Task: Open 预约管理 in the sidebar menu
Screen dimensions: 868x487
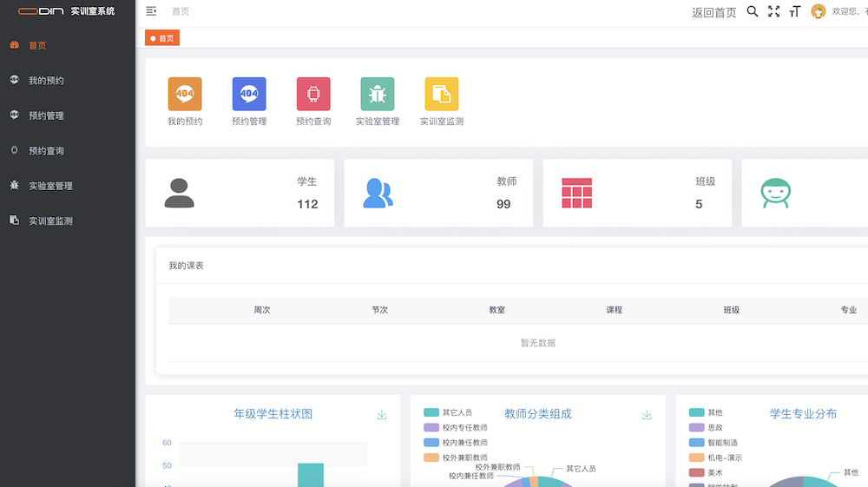Action: pyautogui.click(x=68, y=115)
